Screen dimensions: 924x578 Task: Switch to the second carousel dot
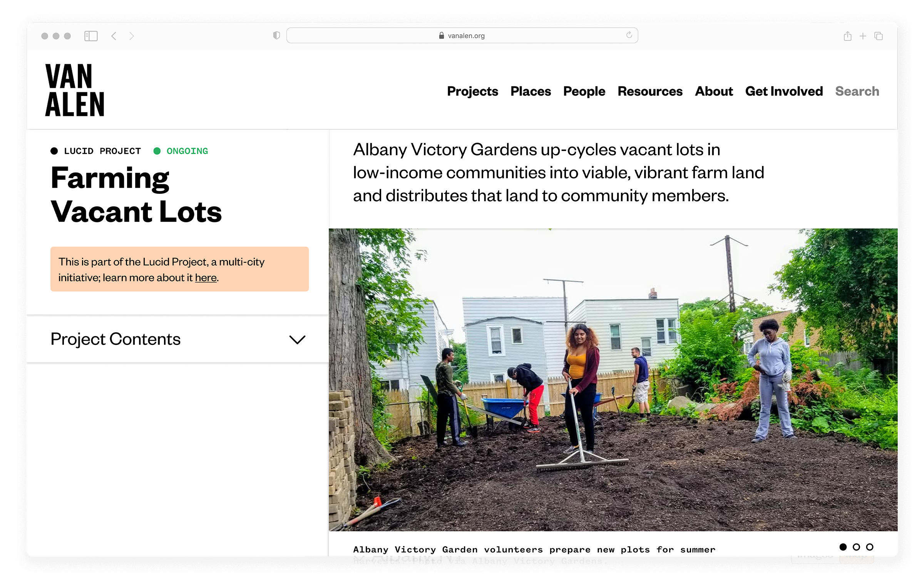(x=856, y=547)
